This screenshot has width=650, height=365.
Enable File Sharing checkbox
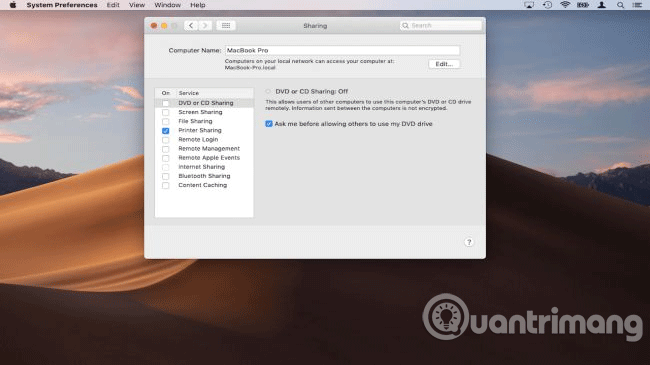click(165, 121)
